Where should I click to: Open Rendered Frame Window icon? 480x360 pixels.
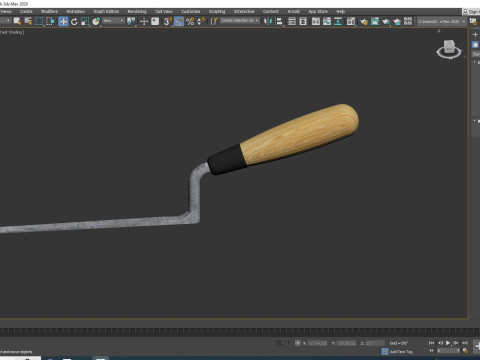coord(375,22)
